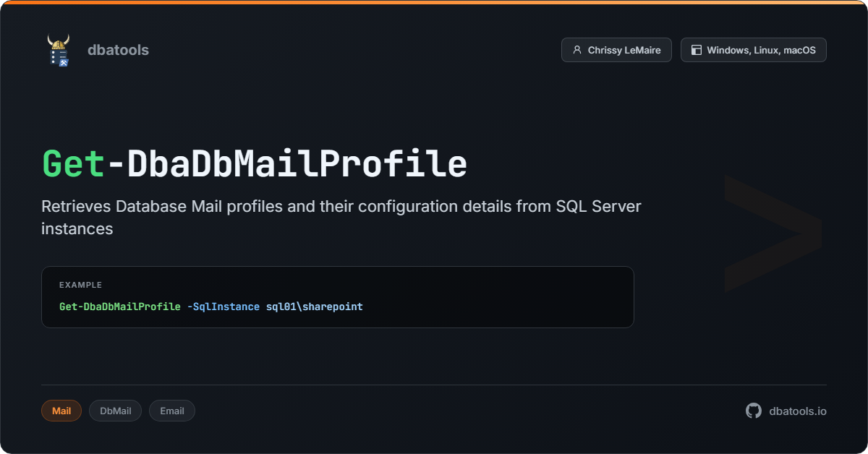This screenshot has width=868, height=454.
Task: Click the sql01\sharepoint value in example
Action: click(x=314, y=307)
